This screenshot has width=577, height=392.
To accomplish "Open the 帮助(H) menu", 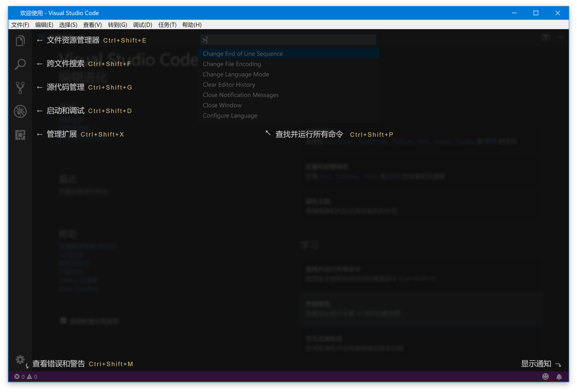I will 192,25.
